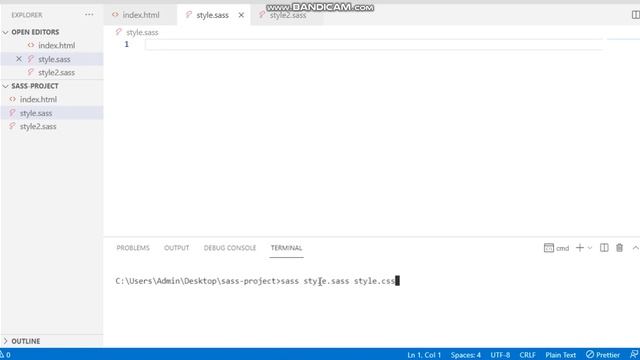The height and width of the screenshot is (360, 640).
Task: Open the launch profile dropdown arrow
Action: (x=590, y=248)
